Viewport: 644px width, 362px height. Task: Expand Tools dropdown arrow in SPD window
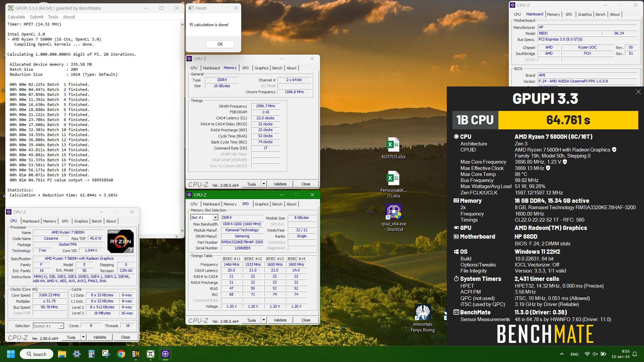click(264, 320)
